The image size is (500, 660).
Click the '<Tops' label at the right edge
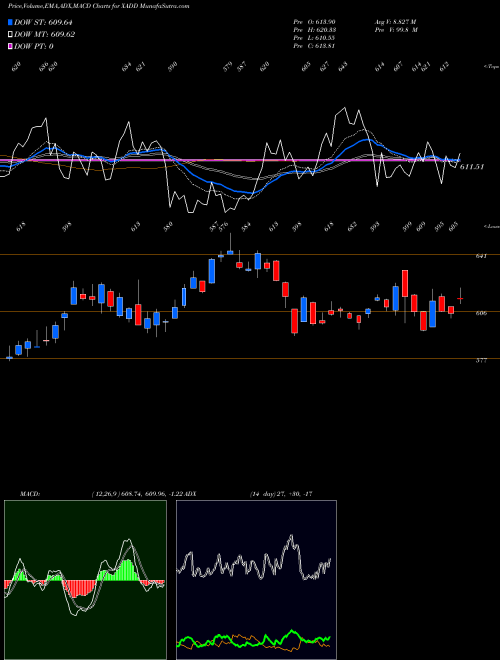[491, 67]
